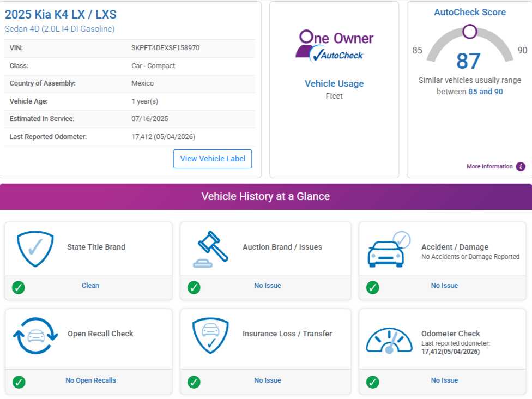Click the Class value Car - Compact

[153, 66]
